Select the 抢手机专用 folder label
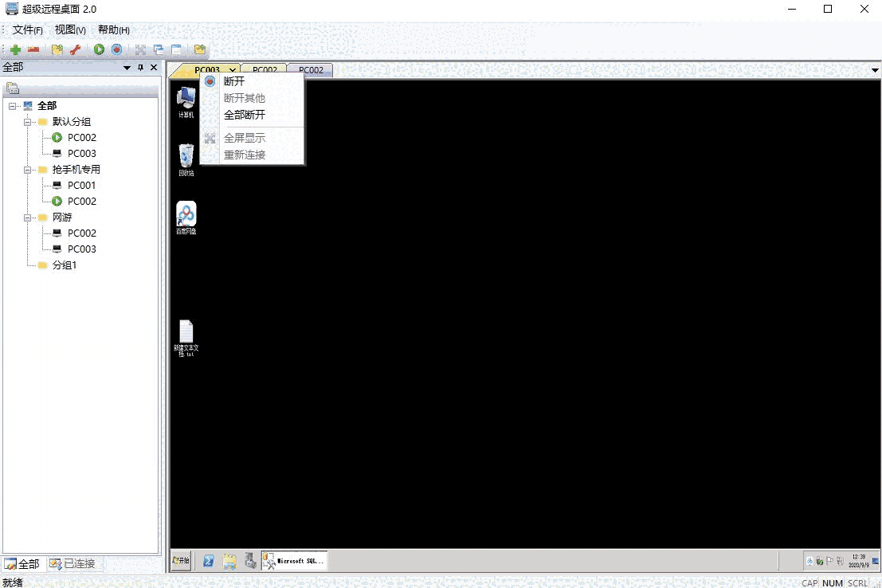The height and width of the screenshot is (588, 882). coord(76,170)
